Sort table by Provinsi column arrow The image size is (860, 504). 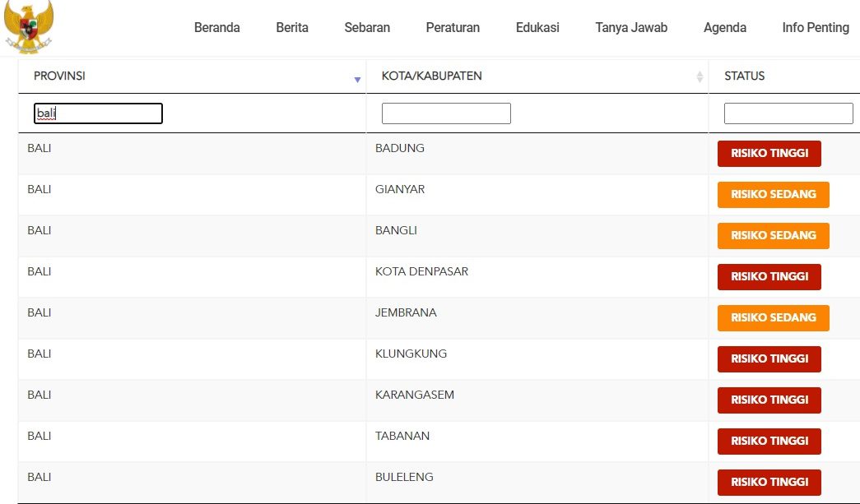(x=357, y=79)
